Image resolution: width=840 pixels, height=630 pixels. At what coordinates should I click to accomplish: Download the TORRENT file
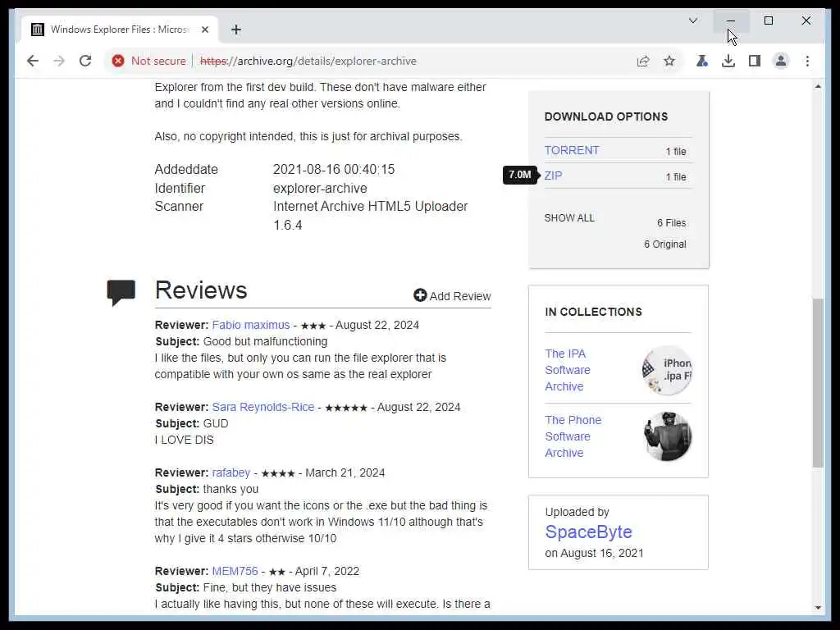tap(572, 151)
